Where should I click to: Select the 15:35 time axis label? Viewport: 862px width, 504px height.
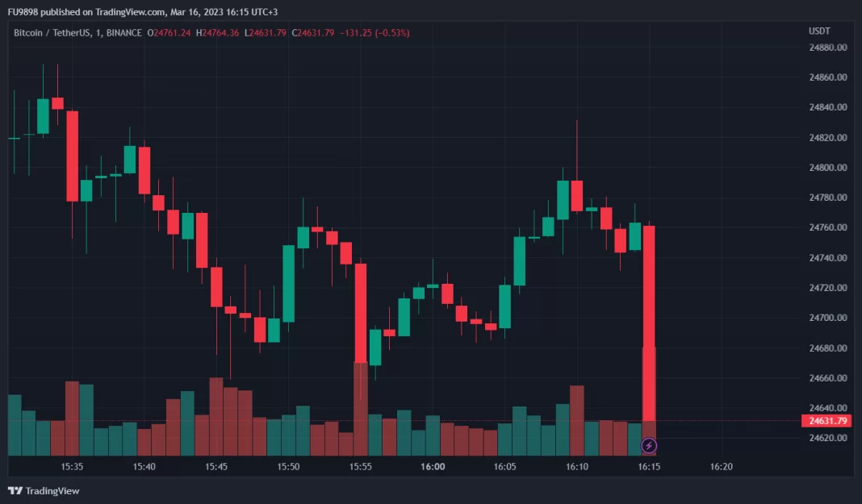click(x=73, y=467)
